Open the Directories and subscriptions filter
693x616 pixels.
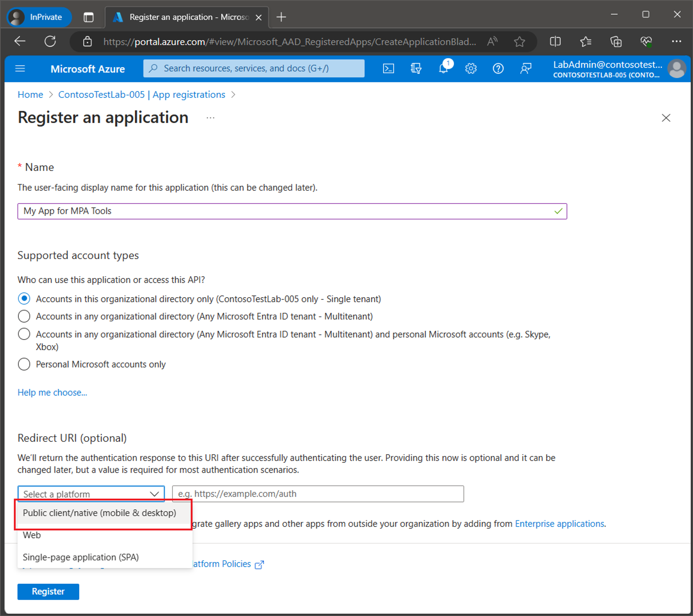coord(416,69)
